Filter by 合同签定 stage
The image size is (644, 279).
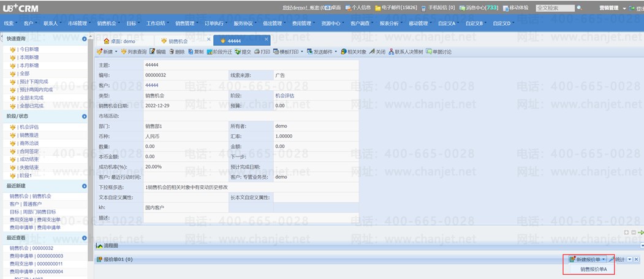[x=29, y=151]
